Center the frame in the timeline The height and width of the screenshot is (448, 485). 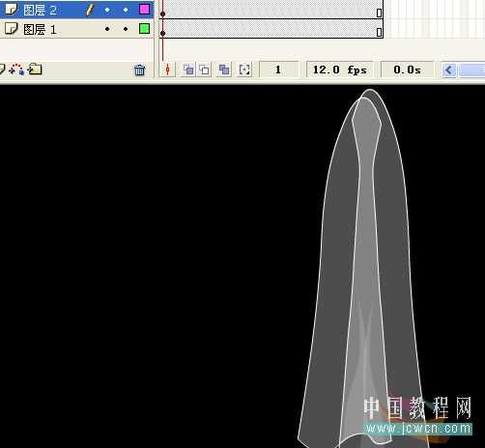tap(167, 70)
